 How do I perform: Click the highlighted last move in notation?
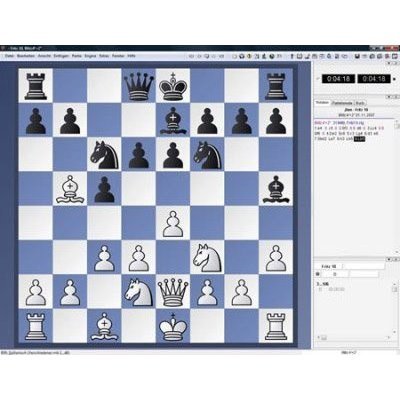(x=360, y=138)
